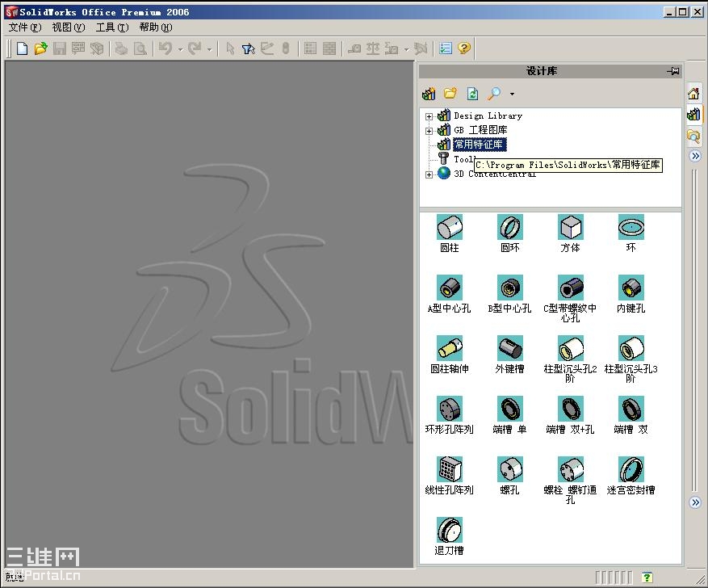708x588 pixels.
Task: Expand the GB 工程图库 tree node
Action: click(429, 131)
